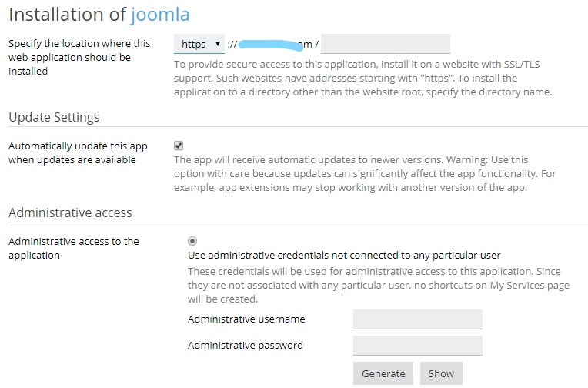The width and height of the screenshot is (588, 388).
Task: Open the https protocol dropdown
Action: click(199, 44)
